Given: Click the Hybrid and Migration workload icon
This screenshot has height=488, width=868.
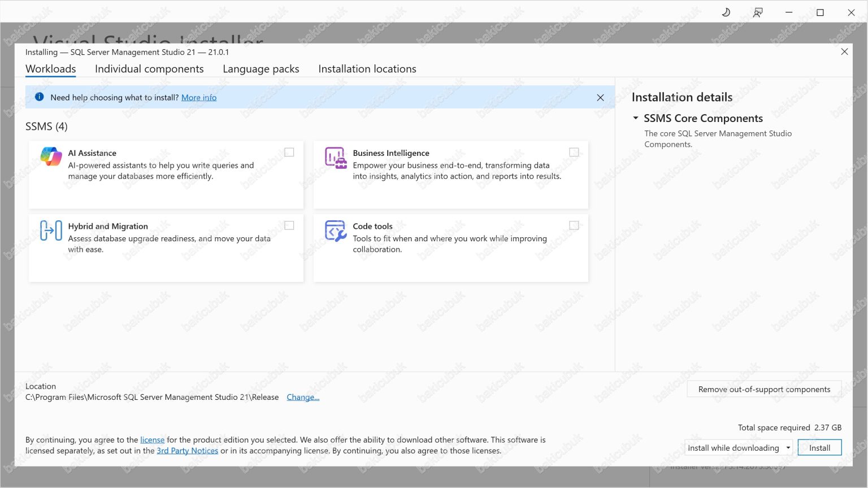Looking at the screenshot, I should click(51, 230).
